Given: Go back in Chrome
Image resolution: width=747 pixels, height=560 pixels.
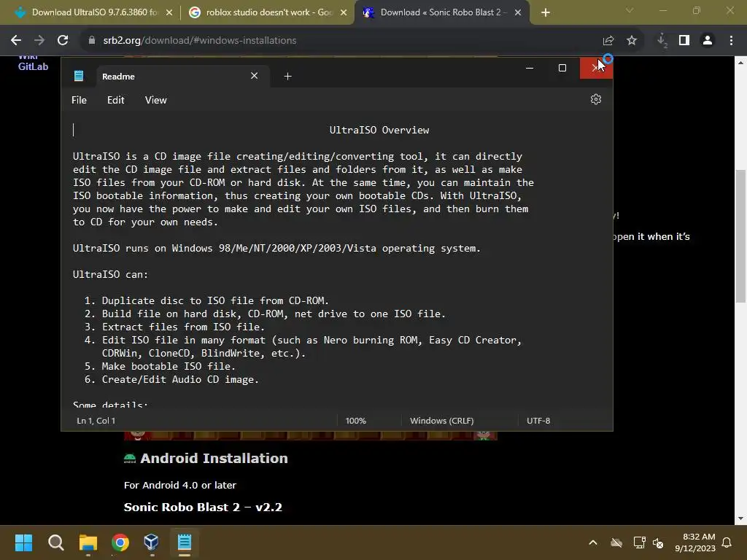Looking at the screenshot, I should pyautogui.click(x=16, y=41).
